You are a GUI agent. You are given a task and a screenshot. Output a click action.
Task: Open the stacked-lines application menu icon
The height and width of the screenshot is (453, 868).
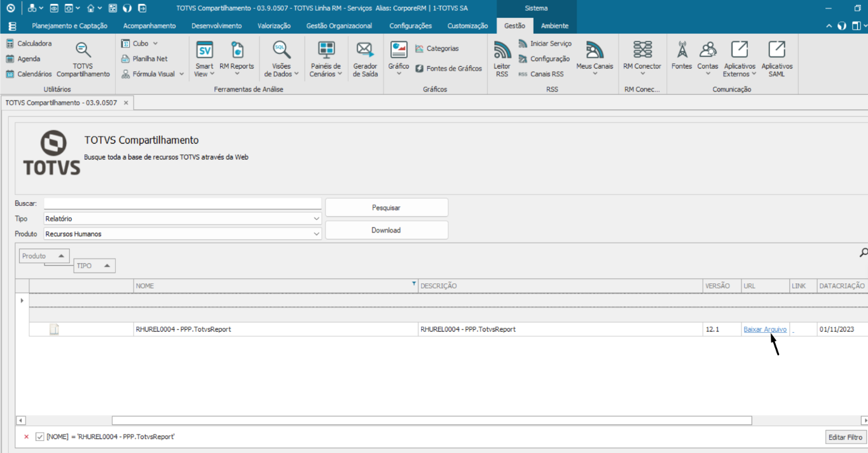click(x=12, y=26)
